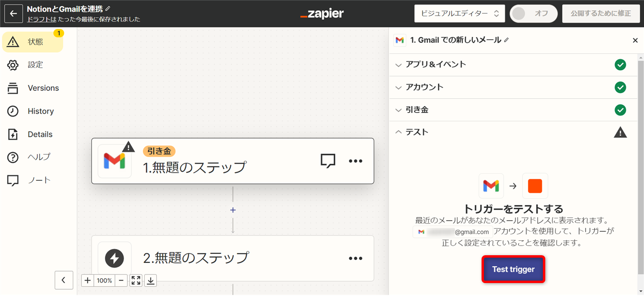644x296 pixels.
Task: Toggle the Zap on/off switch
Action: click(533, 13)
